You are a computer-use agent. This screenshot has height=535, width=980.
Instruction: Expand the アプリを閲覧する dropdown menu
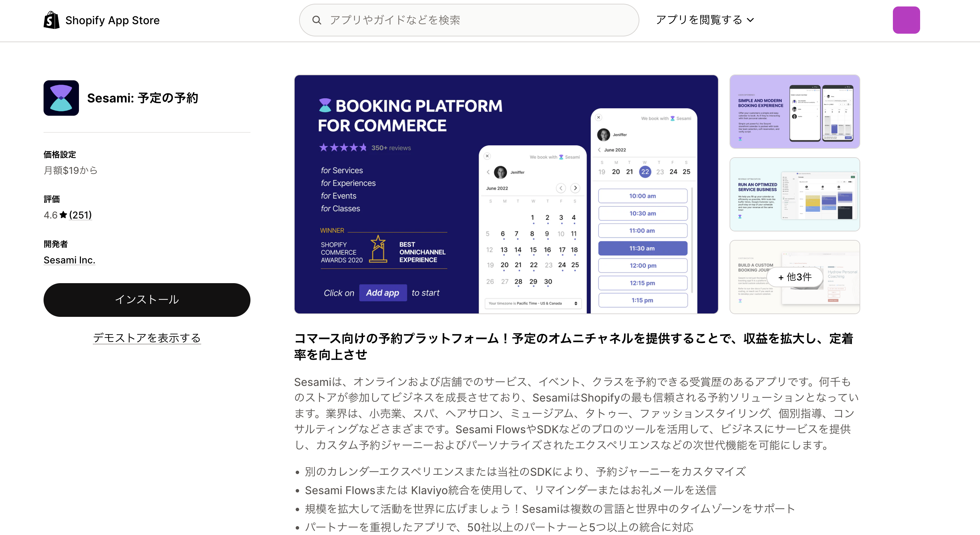click(705, 20)
